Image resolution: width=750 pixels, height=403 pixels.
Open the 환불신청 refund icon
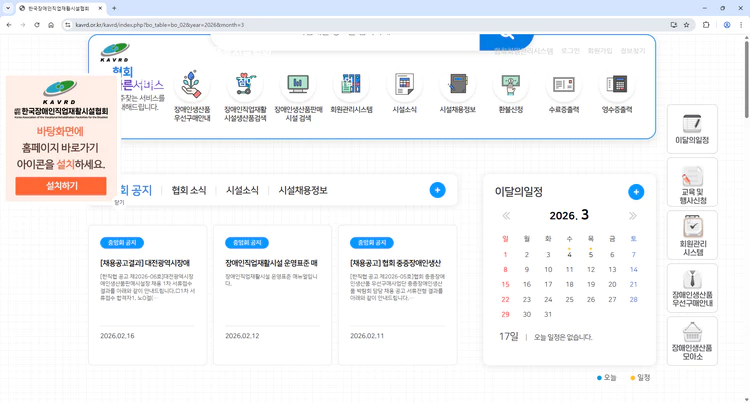tap(510, 86)
